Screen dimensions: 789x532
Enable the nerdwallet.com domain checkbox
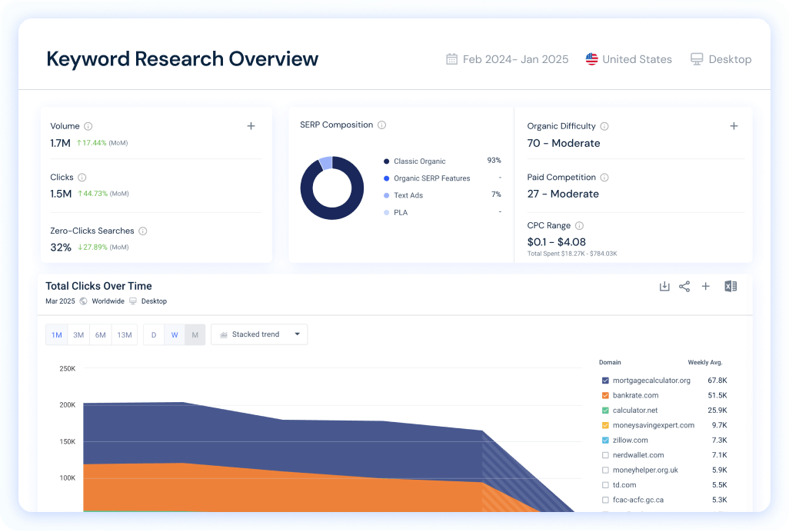coord(606,454)
